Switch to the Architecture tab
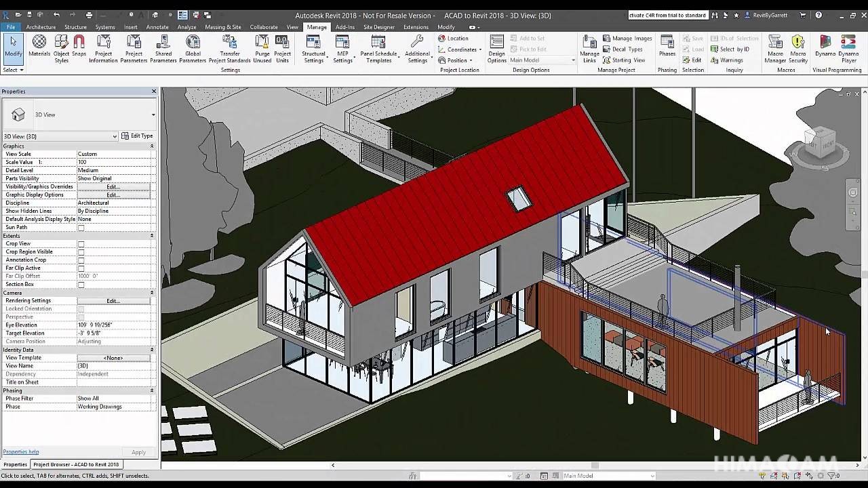Screen dimensions: 868x488 coord(41,27)
